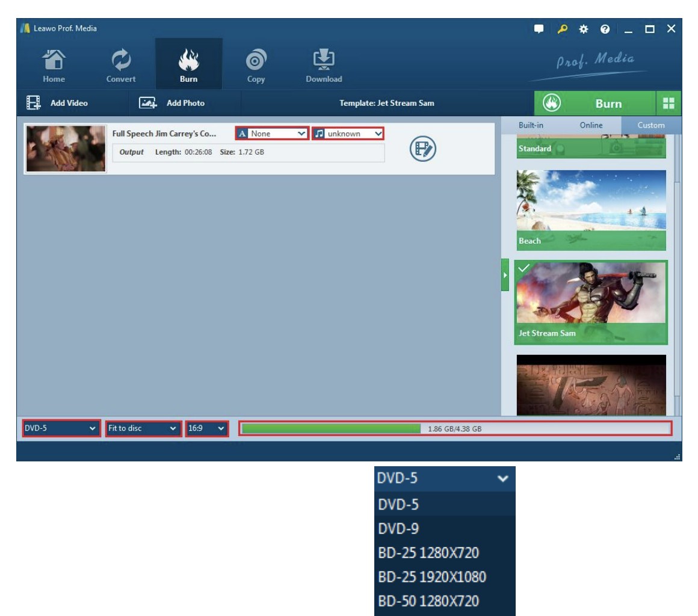Screen dimensions: 698x616
Task: Switch to the Online templates tab
Action: [x=591, y=125]
